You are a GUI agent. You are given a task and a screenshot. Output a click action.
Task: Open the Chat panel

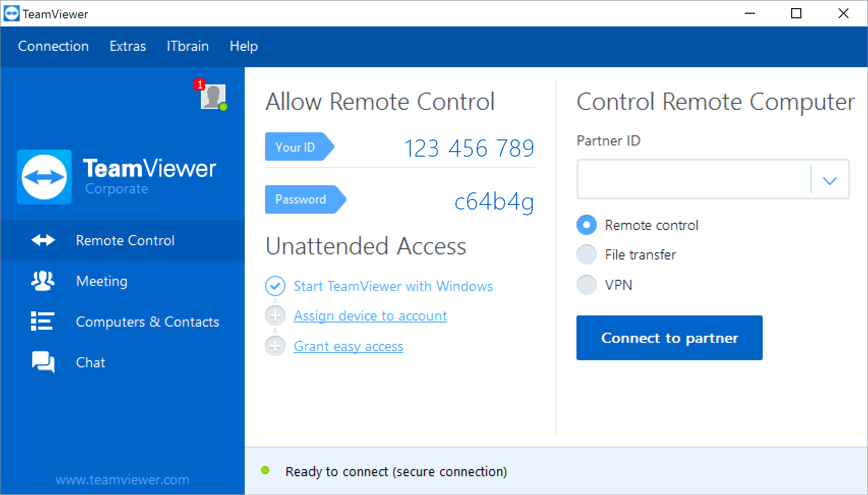tap(90, 362)
